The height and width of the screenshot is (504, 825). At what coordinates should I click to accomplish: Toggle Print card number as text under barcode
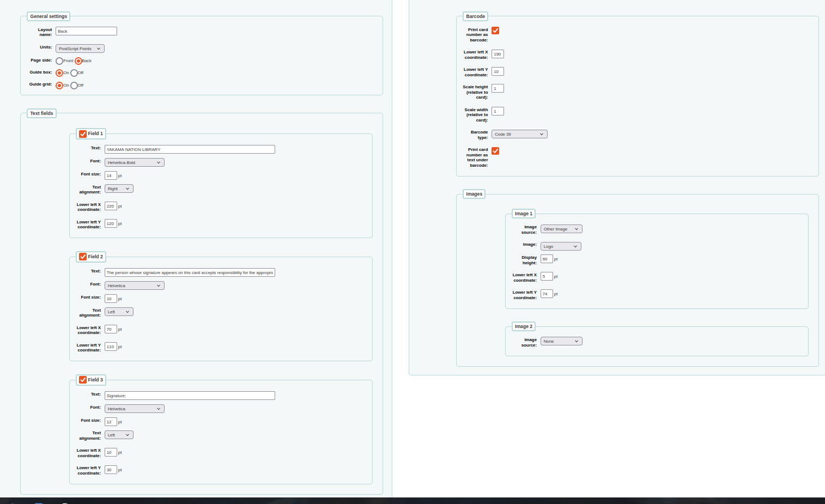coord(495,151)
